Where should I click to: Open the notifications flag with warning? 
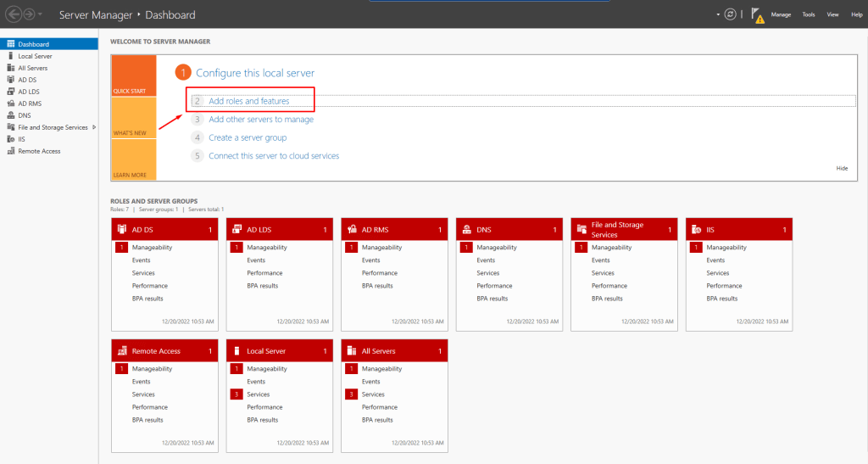757,15
